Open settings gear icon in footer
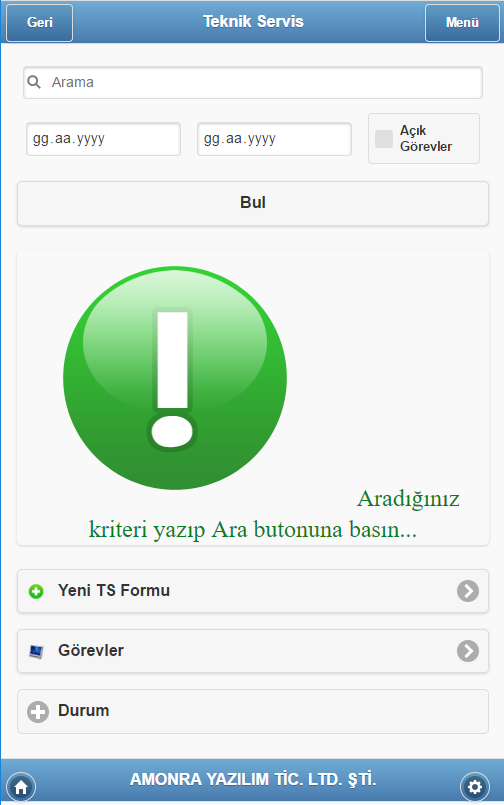This screenshot has height=805, width=504. click(x=475, y=786)
